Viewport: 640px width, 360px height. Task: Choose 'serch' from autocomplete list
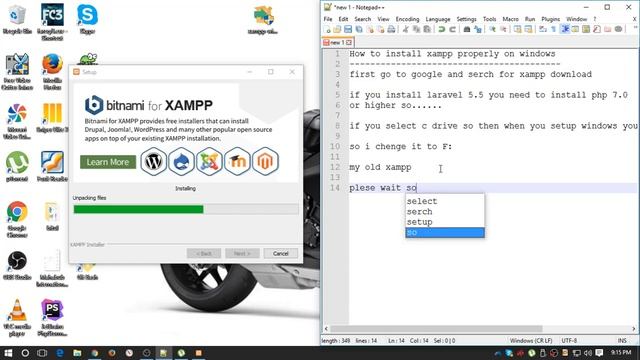(444, 212)
